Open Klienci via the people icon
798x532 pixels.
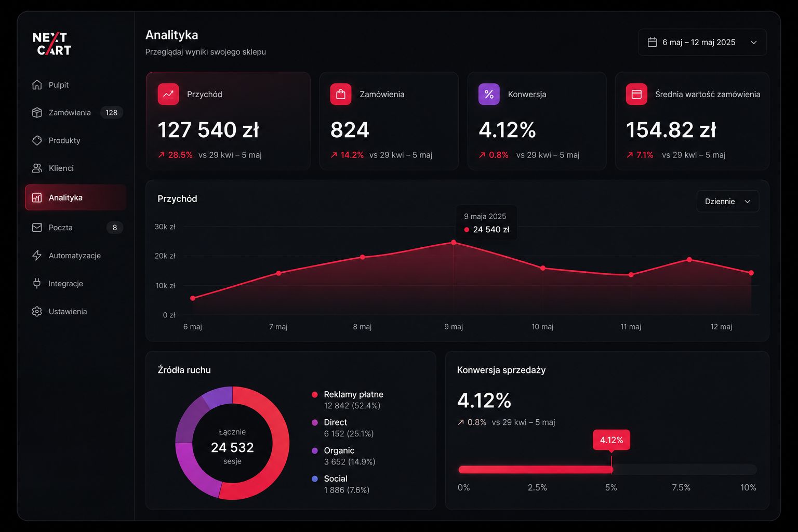37,168
